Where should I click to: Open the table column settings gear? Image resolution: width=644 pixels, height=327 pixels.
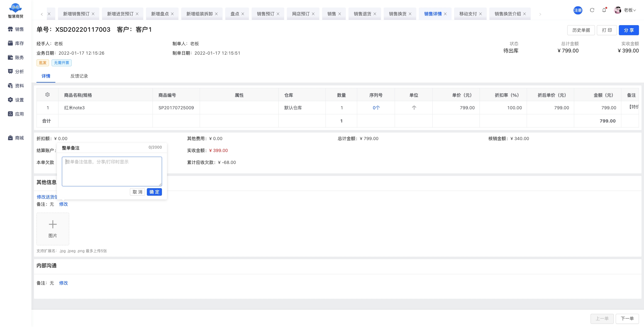47,95
